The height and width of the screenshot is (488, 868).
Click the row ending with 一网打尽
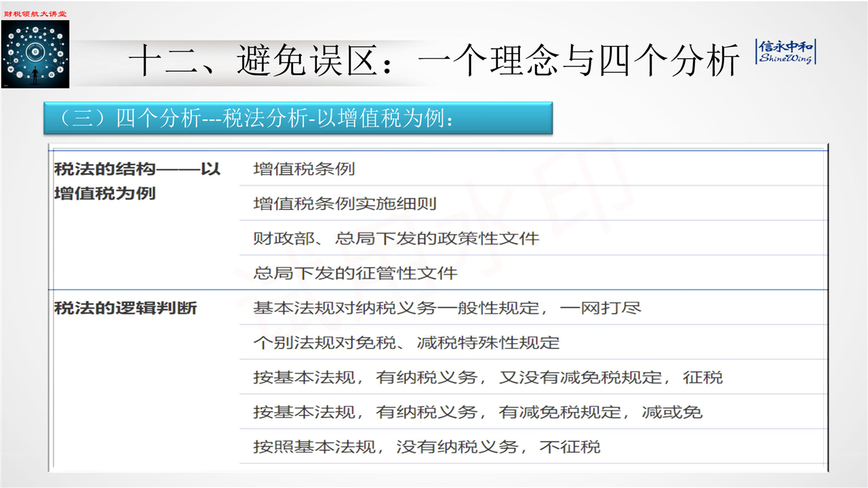pos(447,308)
